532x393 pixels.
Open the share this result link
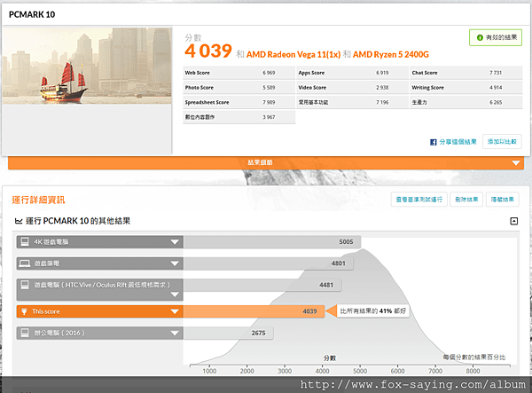click(458, 142)
